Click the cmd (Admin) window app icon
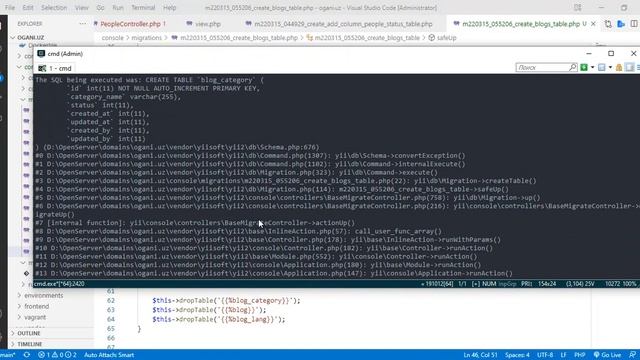 [x=41, y=53]
